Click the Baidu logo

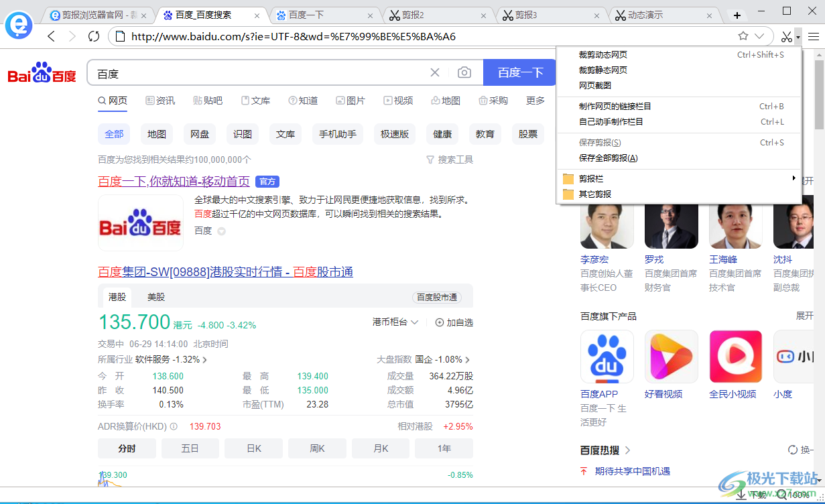[x=42, y=72]
